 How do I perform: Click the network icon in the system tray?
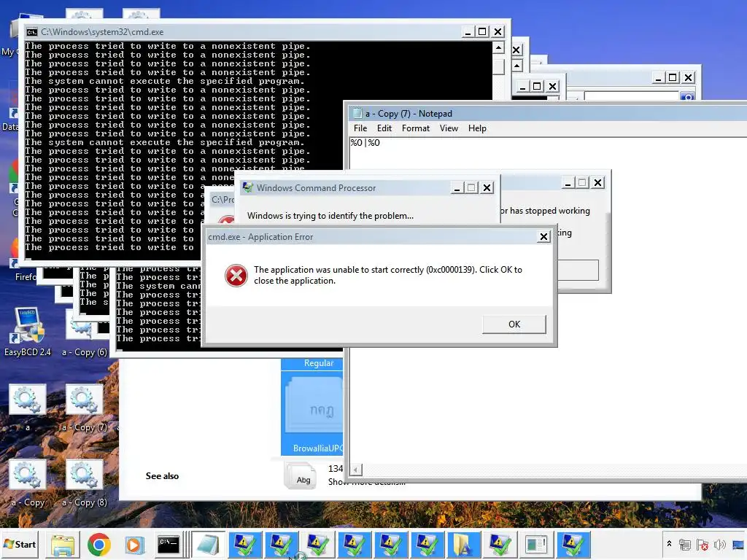(684, 544)
